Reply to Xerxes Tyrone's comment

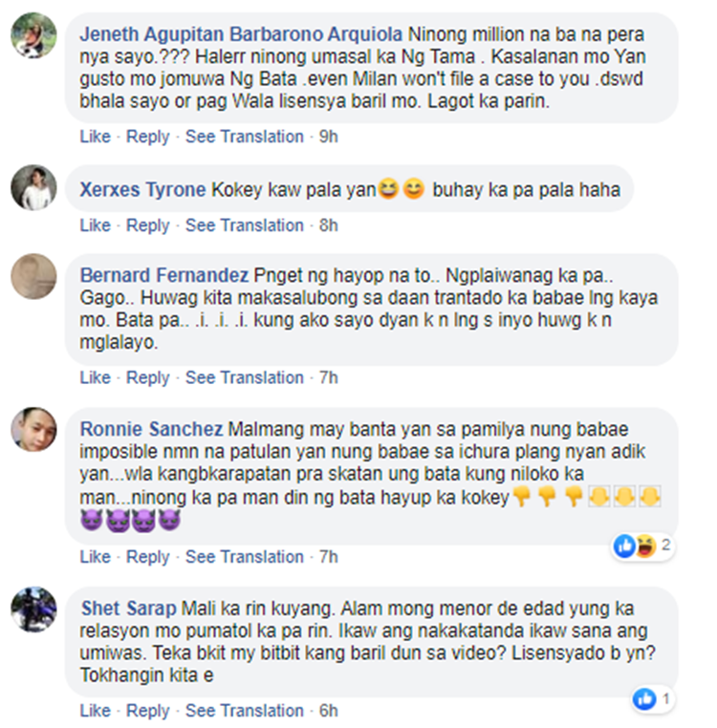coord(148,225)
